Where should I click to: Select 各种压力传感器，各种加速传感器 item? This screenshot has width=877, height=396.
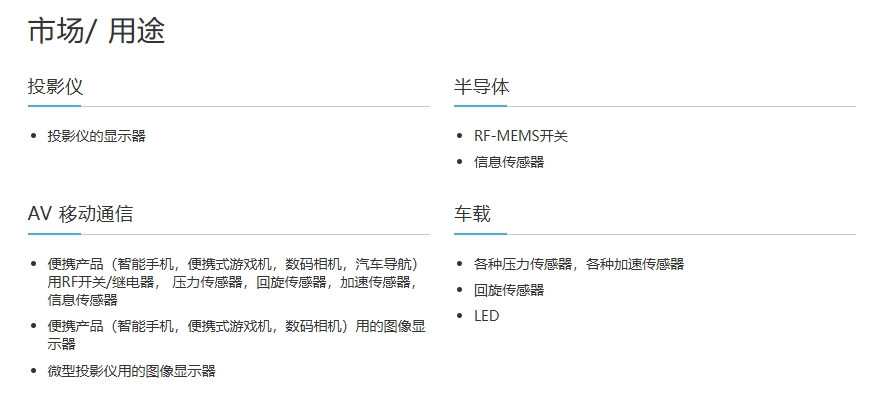[579, 264]
